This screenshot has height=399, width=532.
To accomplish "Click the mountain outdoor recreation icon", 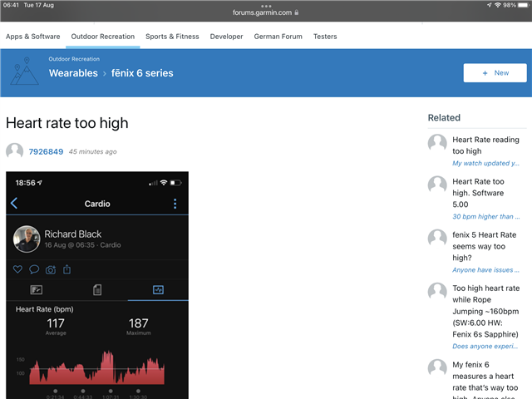I will pyautogui.click(x=24, y=71).
